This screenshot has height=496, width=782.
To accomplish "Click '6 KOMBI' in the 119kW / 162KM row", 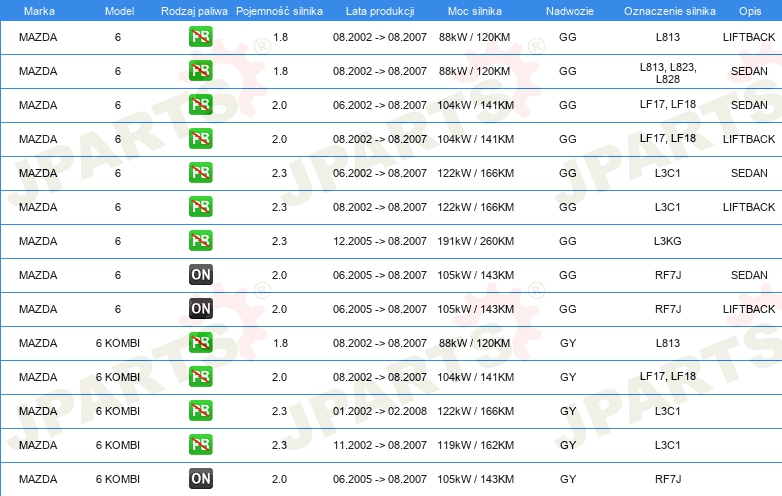I will pos(118,445).
